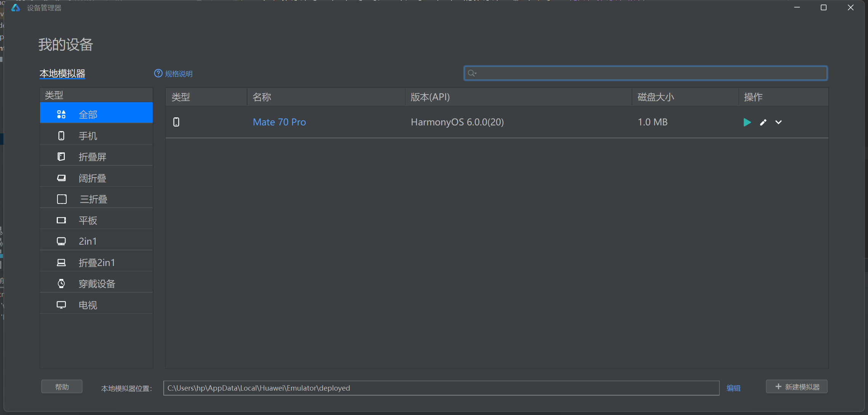
Task: Create a new emulator with 新建模拟器
Action: (x=797, y=387)
